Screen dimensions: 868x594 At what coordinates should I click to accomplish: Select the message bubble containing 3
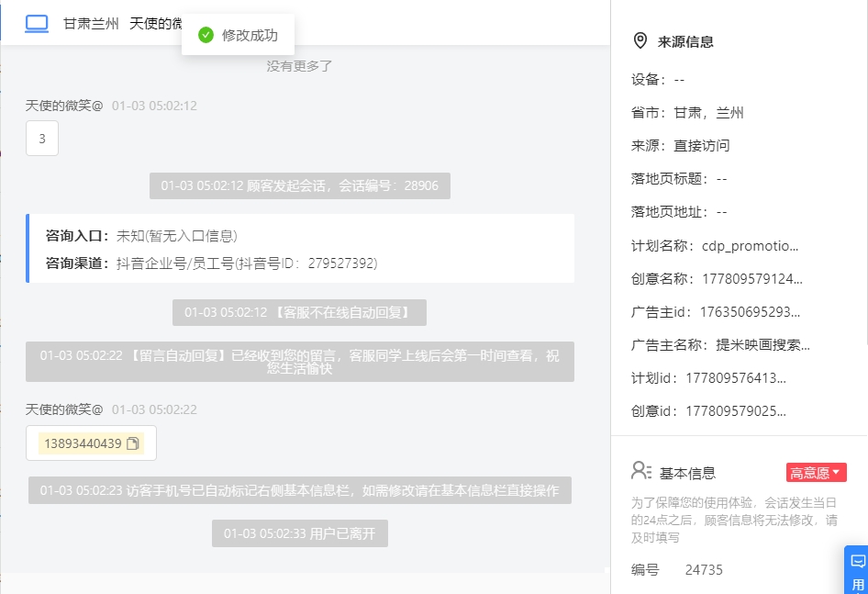click(x=42, y=139)
